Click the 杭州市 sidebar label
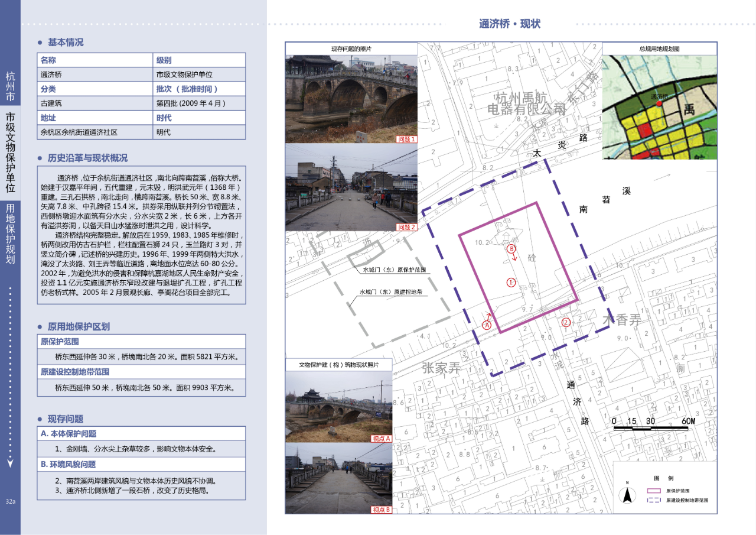756x535 pixels. click(10, 86)
